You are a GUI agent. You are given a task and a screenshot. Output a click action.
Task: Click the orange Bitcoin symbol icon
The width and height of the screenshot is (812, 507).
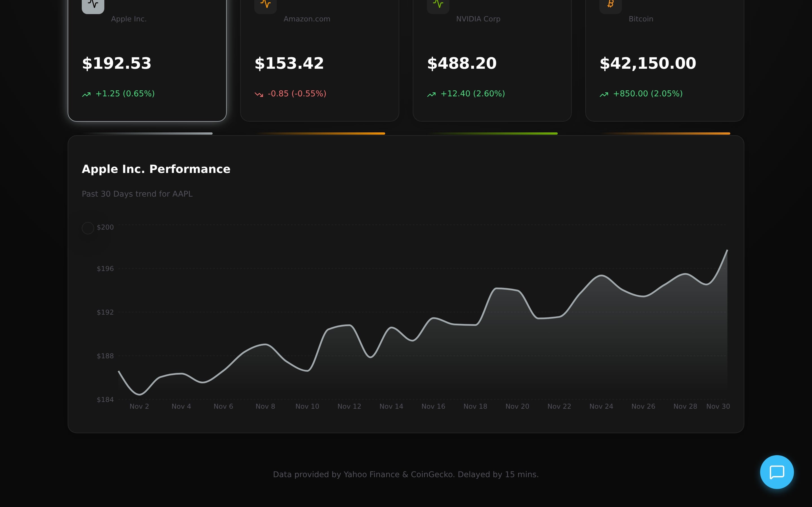click(x=610, y=4)
